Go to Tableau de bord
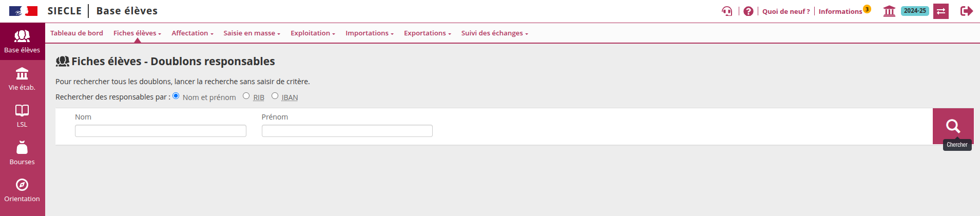This screenshot has width=980, height=216. [76, 33]
